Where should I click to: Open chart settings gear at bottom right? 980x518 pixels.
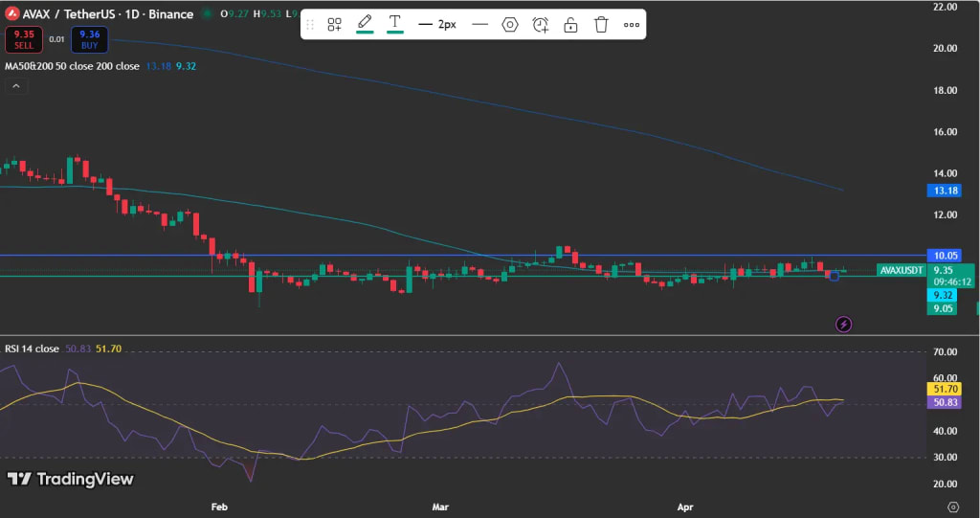tap(953, 507)
